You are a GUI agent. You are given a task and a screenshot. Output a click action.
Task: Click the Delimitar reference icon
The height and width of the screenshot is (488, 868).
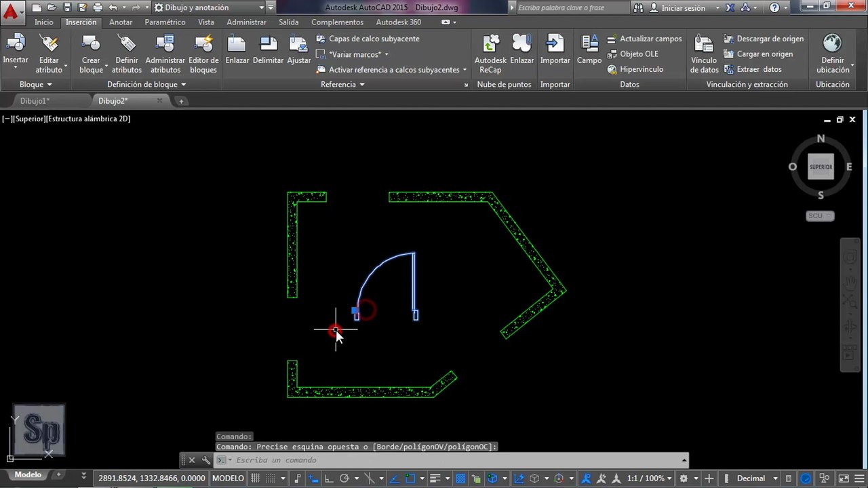coord(268,43)
